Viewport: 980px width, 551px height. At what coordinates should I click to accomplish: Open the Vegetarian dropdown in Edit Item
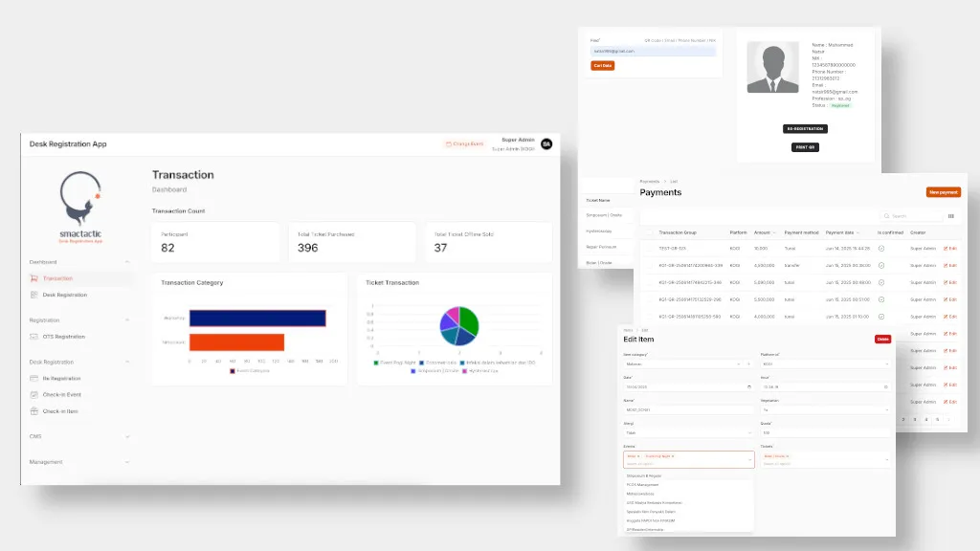click(x=886, y=409)
